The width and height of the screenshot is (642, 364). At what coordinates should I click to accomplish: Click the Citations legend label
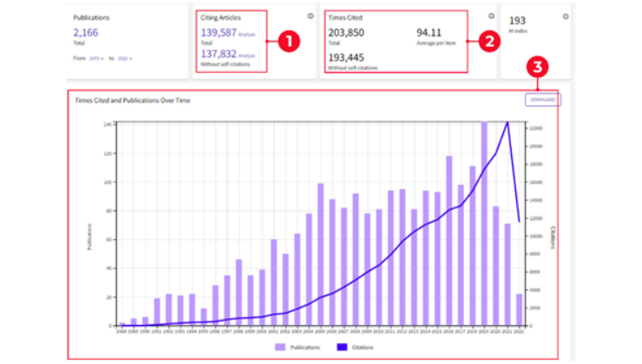click(x=363, y=348)
